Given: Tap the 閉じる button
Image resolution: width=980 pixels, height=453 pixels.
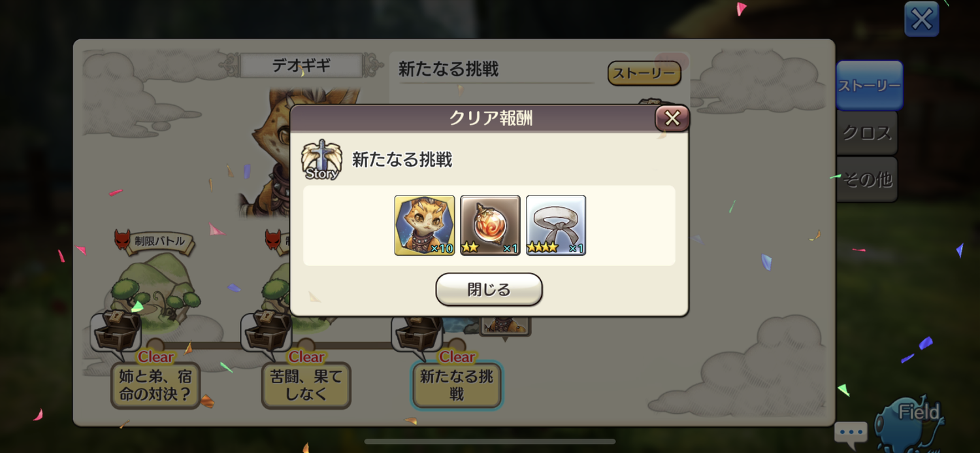Looking at the screenshot, I should (x=489, y=290).
